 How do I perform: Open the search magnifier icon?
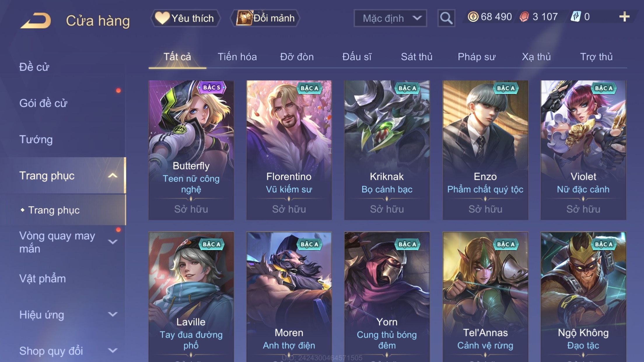[x=446, y=18]
